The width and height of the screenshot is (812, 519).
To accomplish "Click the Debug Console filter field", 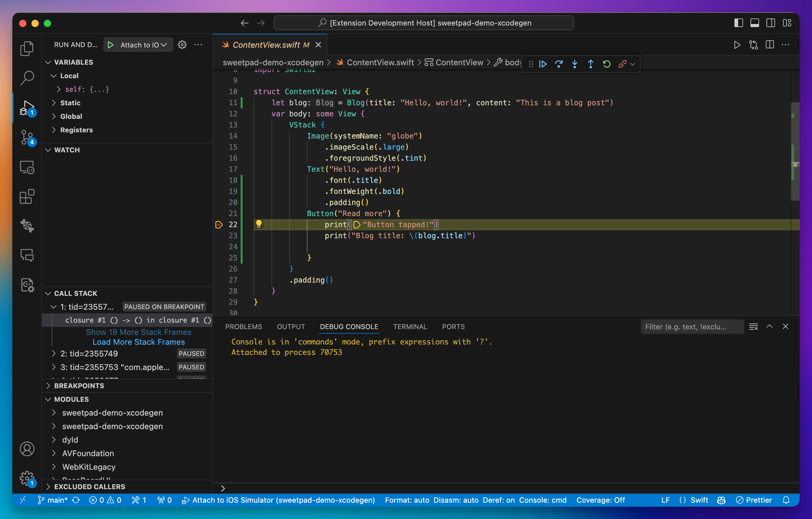I will pos(692,326).
